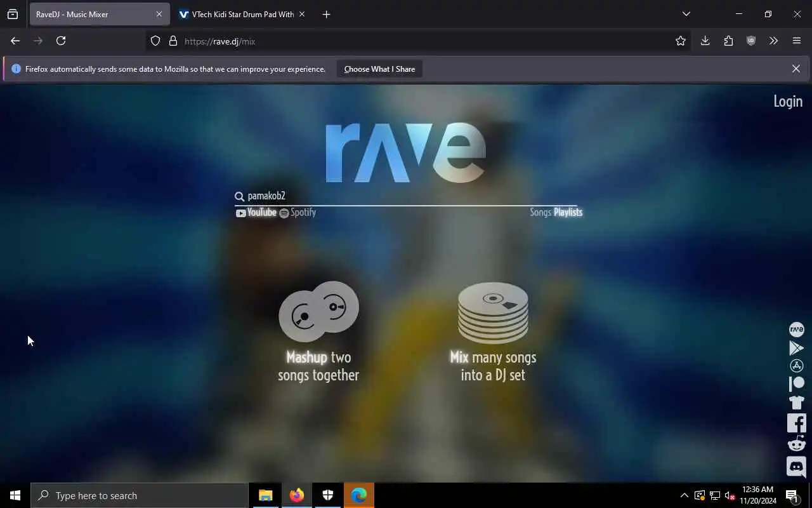The height and width of the screenshot is (508, 812).
Task: Show hidden system tray icons
Action: coord(684,495)
